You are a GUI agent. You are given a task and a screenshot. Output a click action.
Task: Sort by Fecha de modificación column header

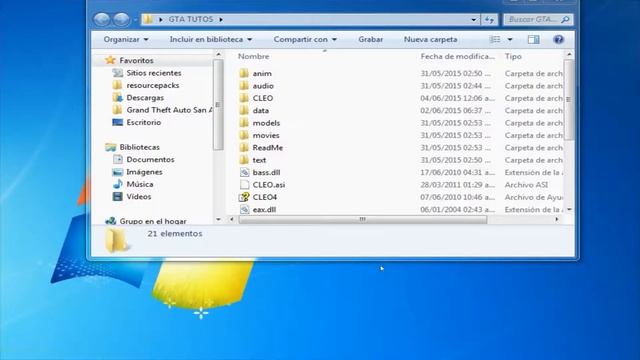pyautogui.click(x=458, y=56)
